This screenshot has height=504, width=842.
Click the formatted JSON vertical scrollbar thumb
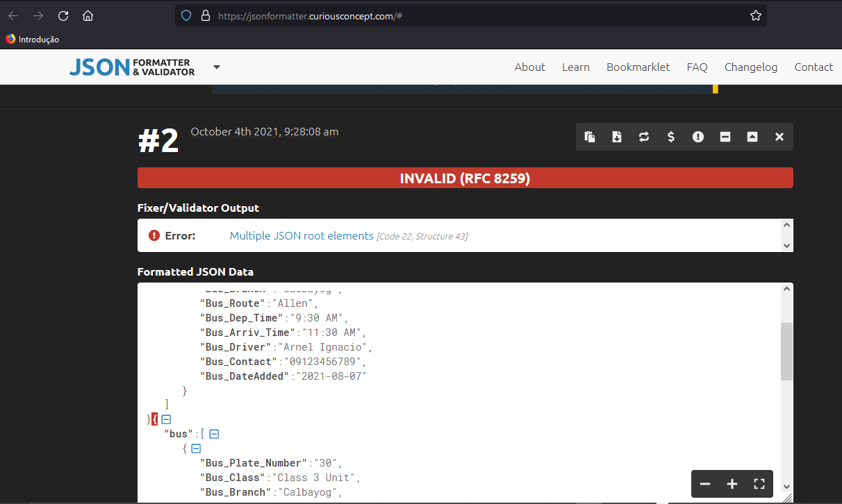pos(786,352)
